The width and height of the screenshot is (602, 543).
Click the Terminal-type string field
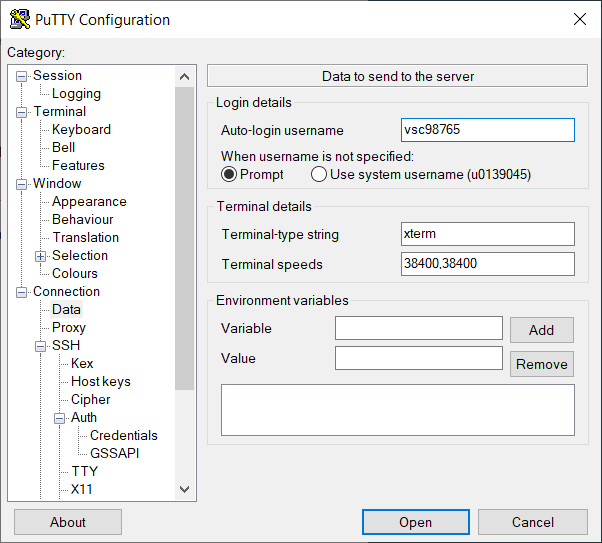[488, 234]
